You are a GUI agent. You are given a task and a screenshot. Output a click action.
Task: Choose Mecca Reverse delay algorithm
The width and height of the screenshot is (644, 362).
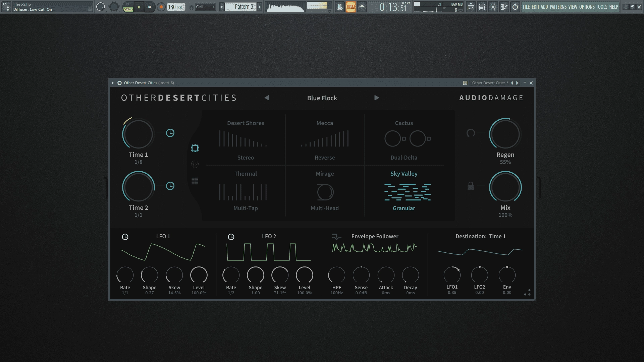click(325, 140)
